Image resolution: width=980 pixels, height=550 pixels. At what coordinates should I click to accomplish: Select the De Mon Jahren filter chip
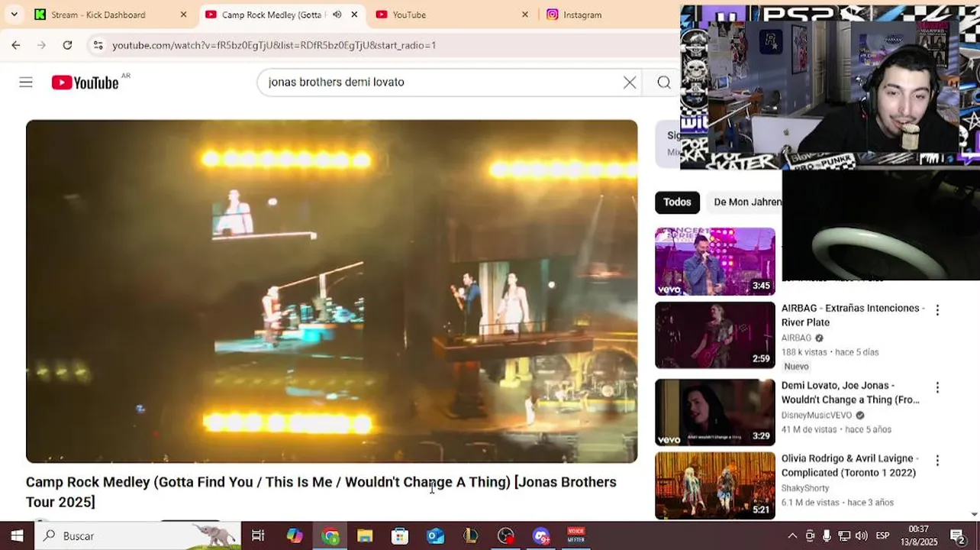[x=747, y=202]
